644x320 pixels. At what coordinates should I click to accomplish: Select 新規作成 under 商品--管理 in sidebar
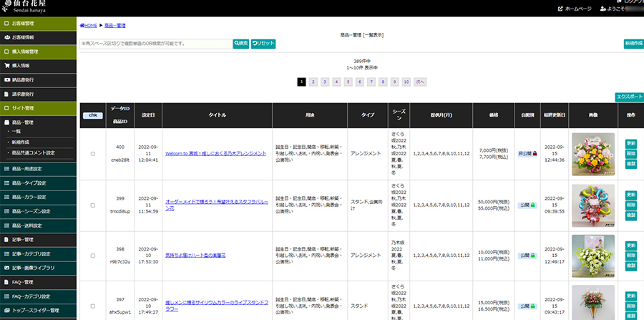21,142
